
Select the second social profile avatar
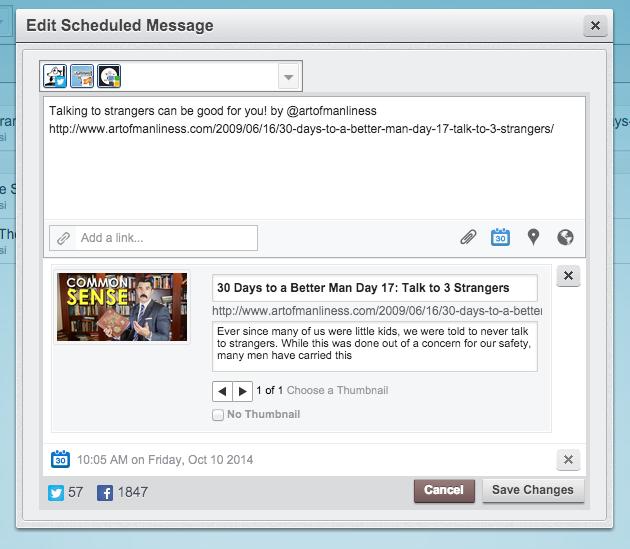tap(82, 76)
